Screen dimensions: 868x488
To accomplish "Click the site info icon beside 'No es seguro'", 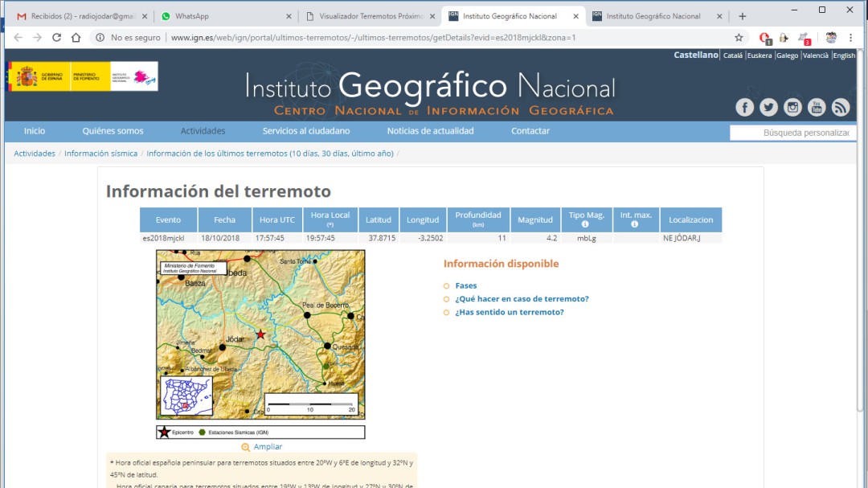I will [100, 38].
